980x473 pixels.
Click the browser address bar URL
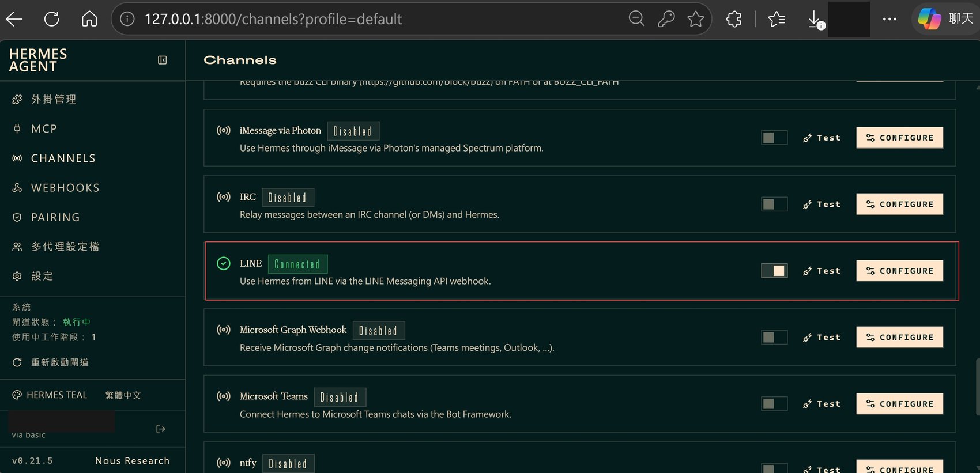click(x=273, y=19)
